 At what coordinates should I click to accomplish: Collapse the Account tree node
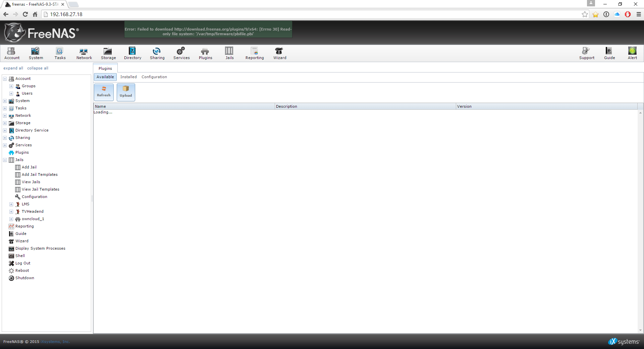(5, 79)
